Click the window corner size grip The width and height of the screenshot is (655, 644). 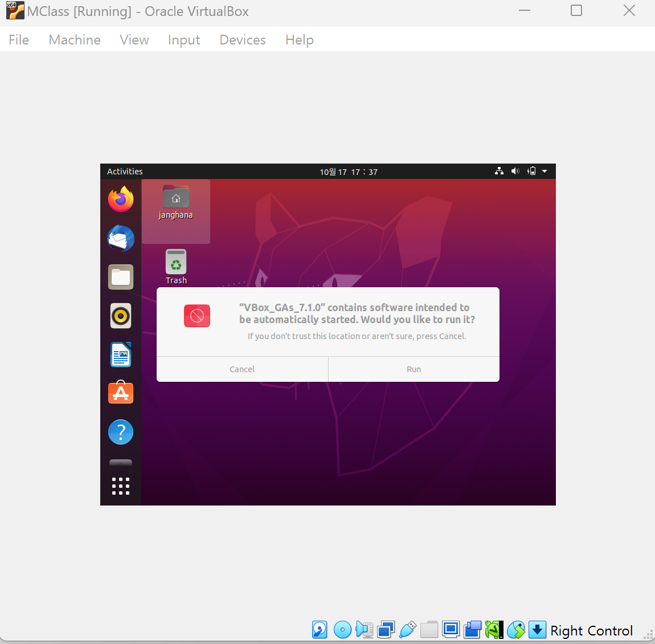648,634
